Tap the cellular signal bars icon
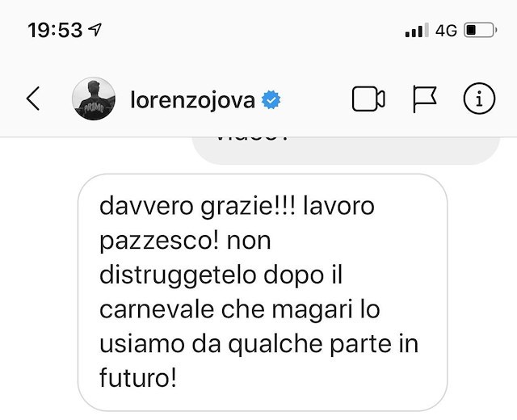The image size is (517, 420). (x=417, y=31)
